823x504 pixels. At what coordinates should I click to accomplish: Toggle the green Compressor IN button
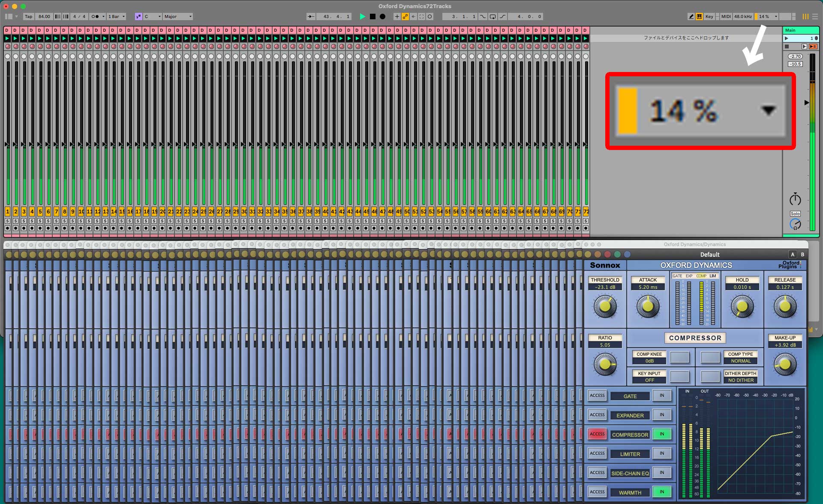pyautogui.click(x=662, y=434)
